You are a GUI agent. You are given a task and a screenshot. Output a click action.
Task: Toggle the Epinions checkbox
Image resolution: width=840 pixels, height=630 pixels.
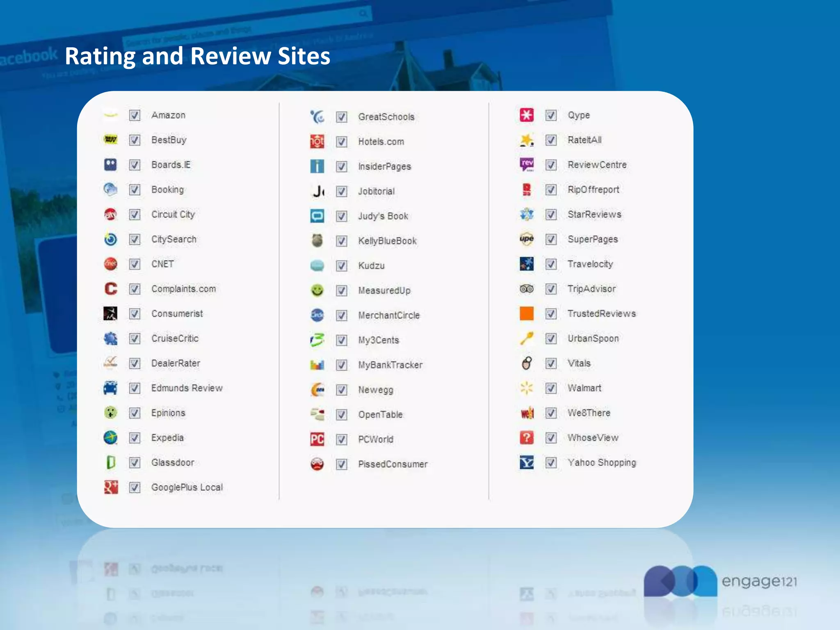(x=135, y=413)
